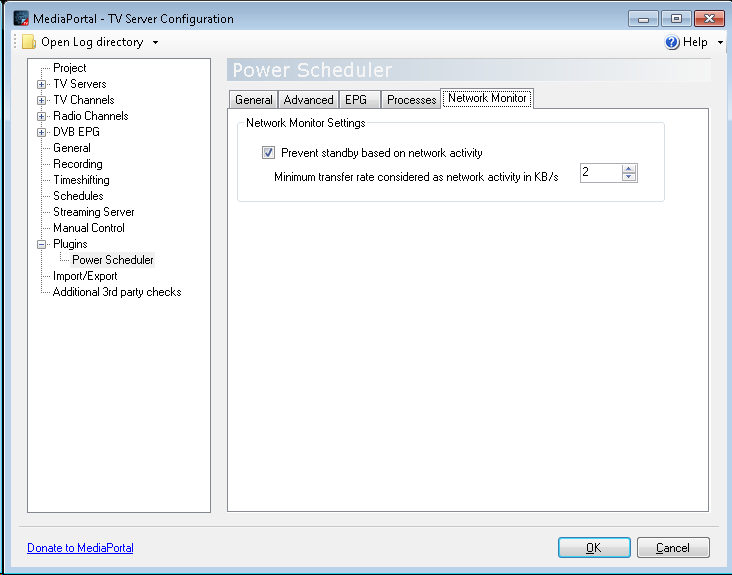Select Radio Channels in the tree
This screenshot has width=732, height=575.
(91, 116)
